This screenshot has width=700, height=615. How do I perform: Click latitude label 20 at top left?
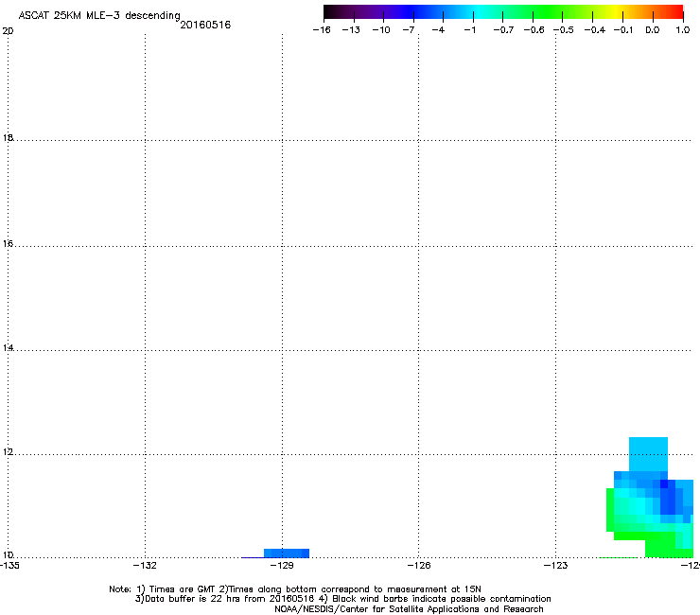pos(8,31)
